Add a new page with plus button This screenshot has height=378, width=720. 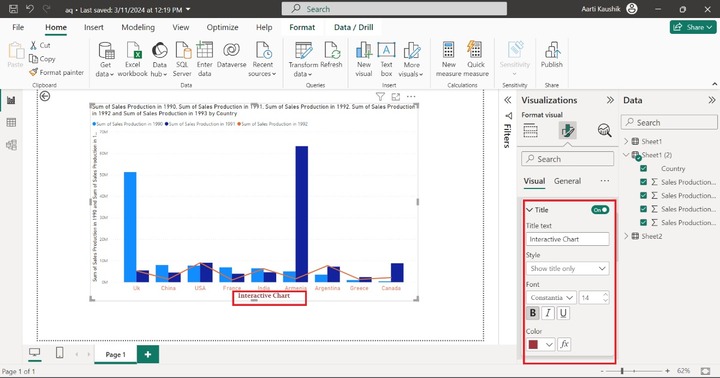coord(148,354)
